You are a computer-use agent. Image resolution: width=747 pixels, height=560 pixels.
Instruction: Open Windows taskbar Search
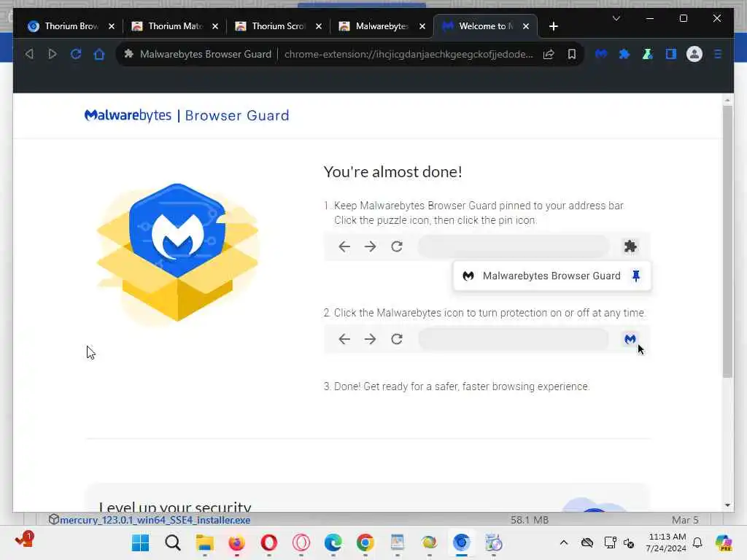(x=173, y=542)
